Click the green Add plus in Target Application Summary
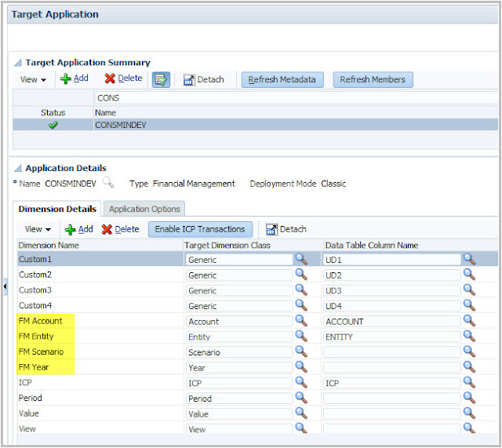This screenshot has width=502, height=448. pyautogui.click(x=66, y=78)
